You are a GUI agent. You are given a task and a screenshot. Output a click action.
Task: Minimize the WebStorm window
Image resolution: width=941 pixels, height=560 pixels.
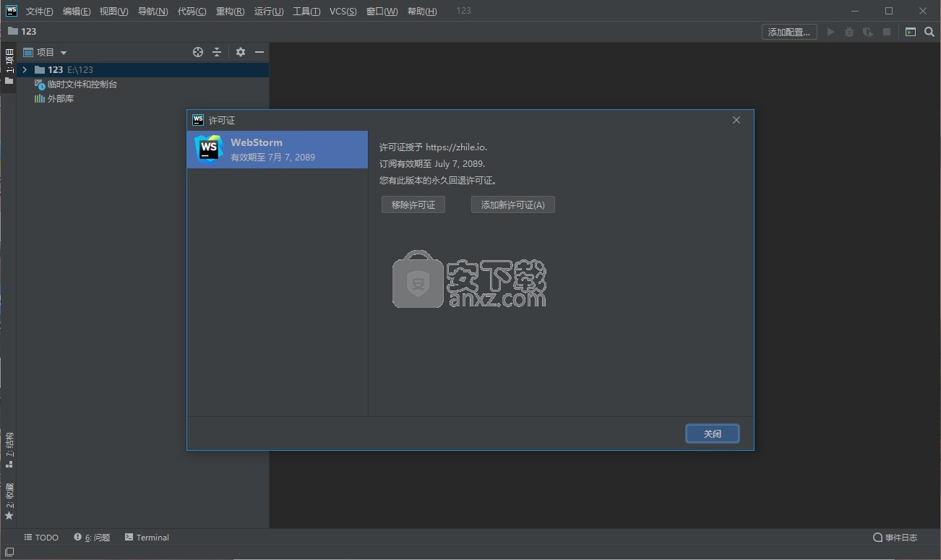coord(856,11)
